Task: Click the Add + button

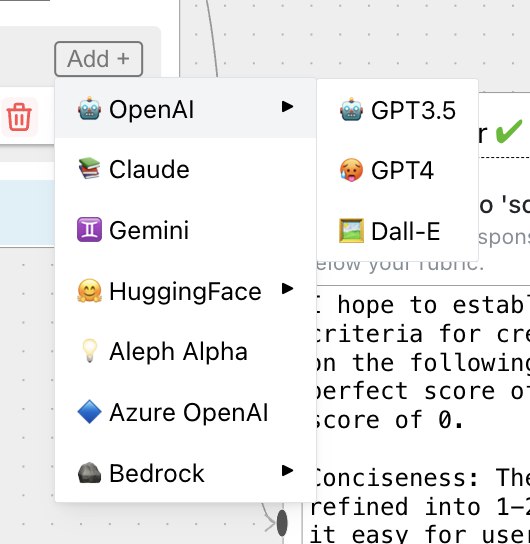Action: pyautogui.click(x=99, y=59)
